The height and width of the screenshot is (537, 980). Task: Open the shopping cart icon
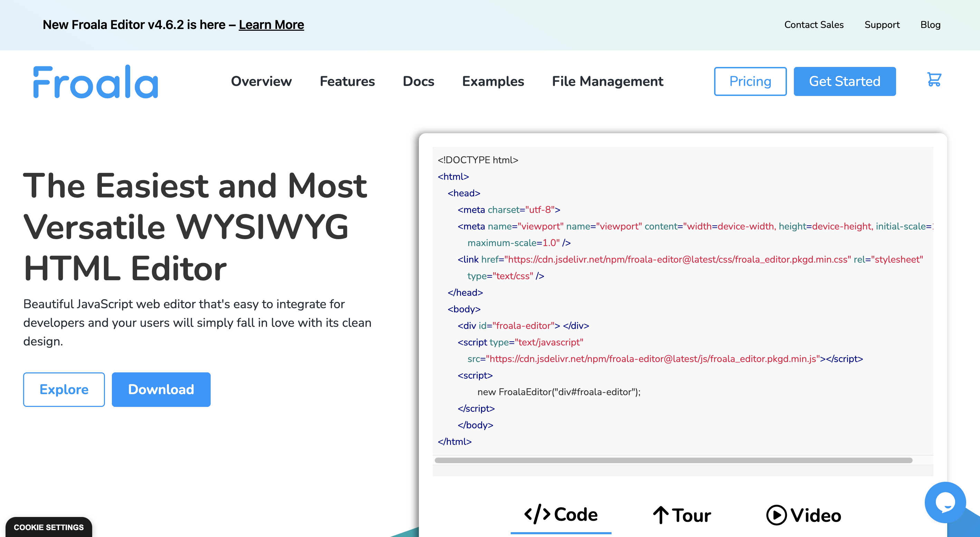pos(934,79)
